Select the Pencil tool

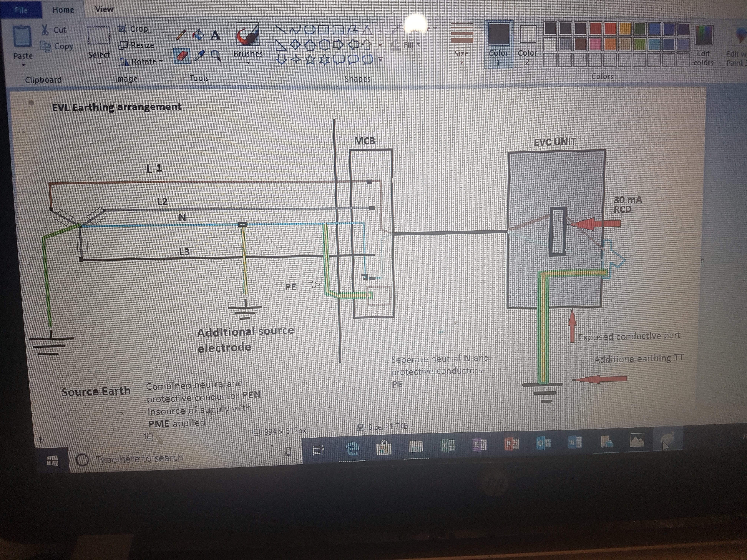click(181, 35)
